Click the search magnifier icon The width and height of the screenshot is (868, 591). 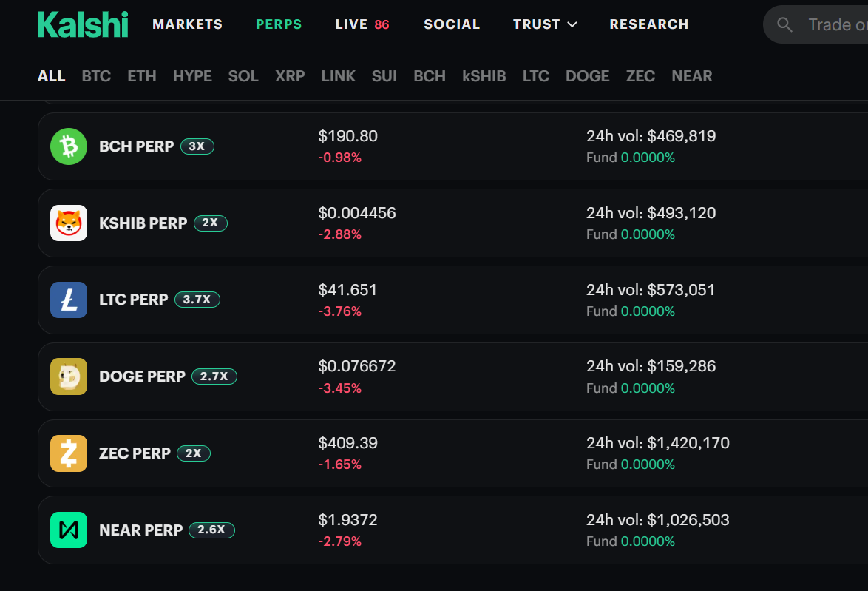(x=784, y=24)
